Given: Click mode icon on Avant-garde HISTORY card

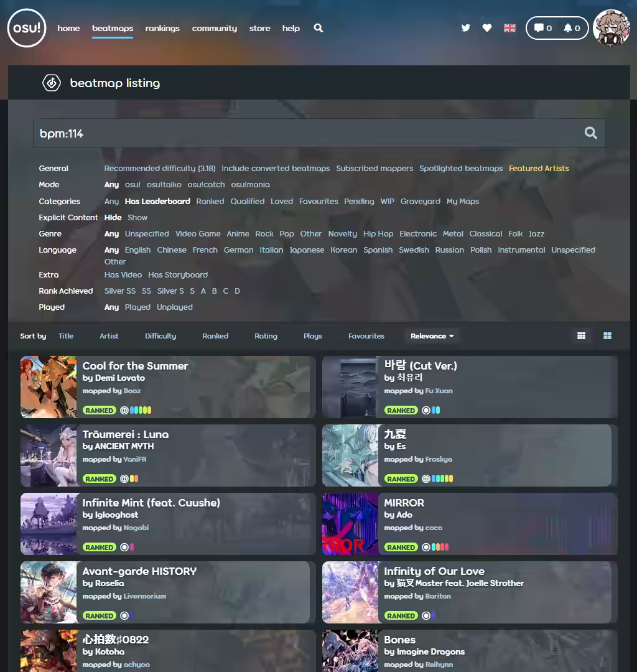Looking at the screenshot, I should pyautogui.click(x=124, y=616).
